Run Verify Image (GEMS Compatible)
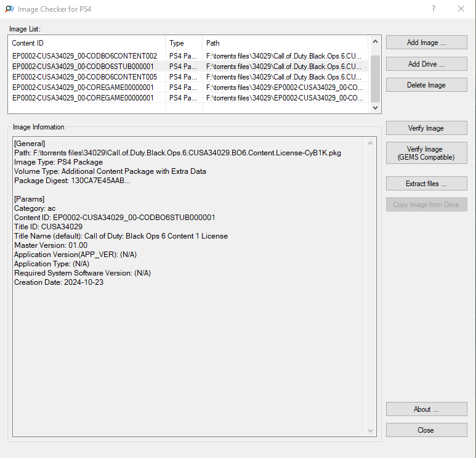 [x=426, y=153]
